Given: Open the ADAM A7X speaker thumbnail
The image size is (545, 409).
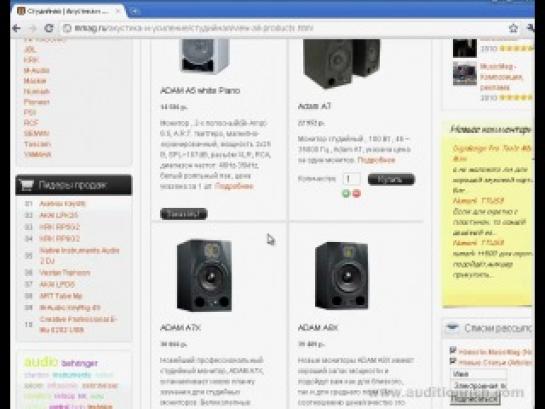Looking at the screenshot, I should tap(204, 275).
